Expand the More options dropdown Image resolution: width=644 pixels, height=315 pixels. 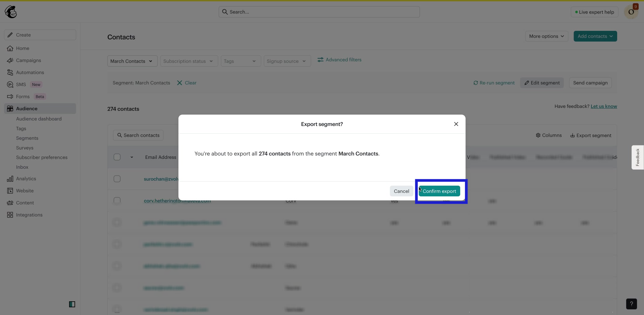click(546, 36)
